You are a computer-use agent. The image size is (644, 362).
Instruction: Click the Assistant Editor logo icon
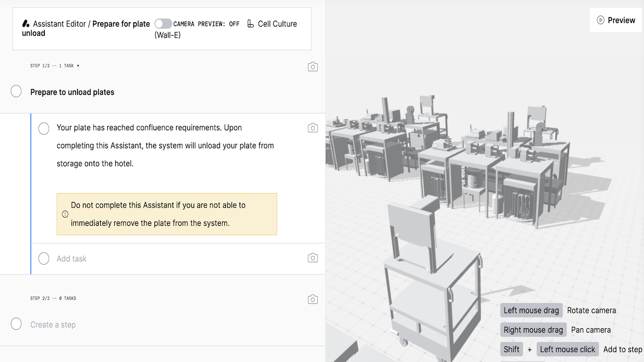tap(26, 24)
